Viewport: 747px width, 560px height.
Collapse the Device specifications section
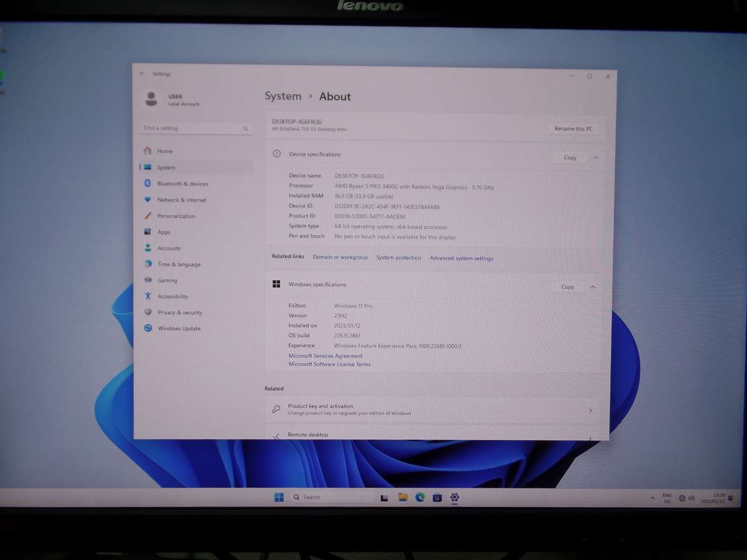coord(596,158)
